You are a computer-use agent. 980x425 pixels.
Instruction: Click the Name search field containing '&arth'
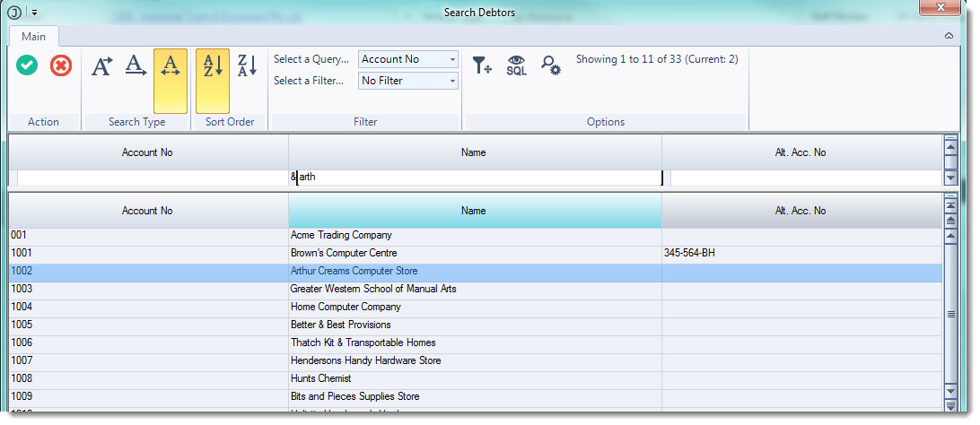[475, 178]
